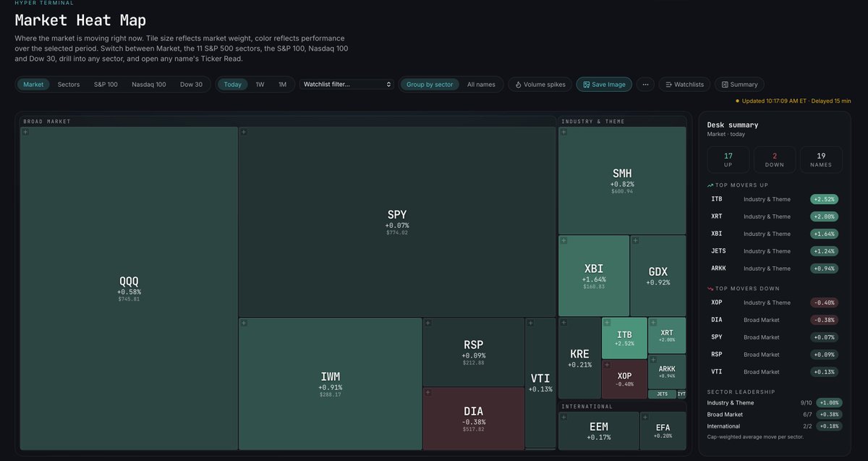868x461 pixels.
Task: Open the S&P 100 tab
Action: (x=106, y=85)
